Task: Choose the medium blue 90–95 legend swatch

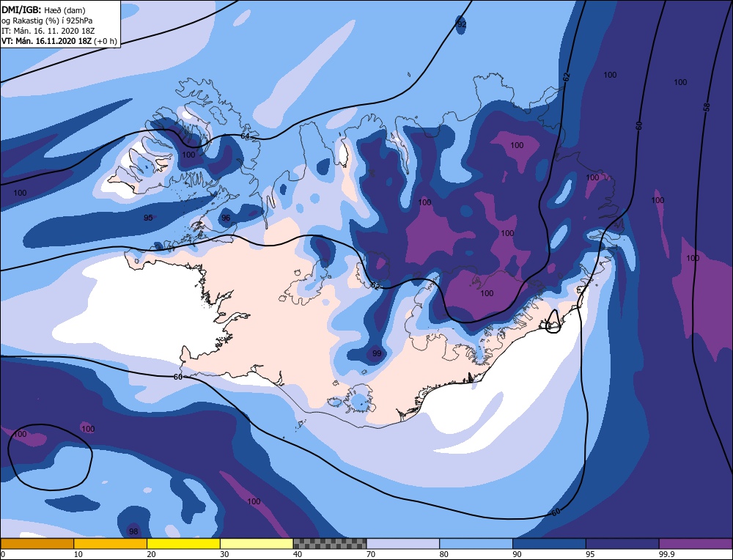Action: pyautogui.click(x=549, y=543)
